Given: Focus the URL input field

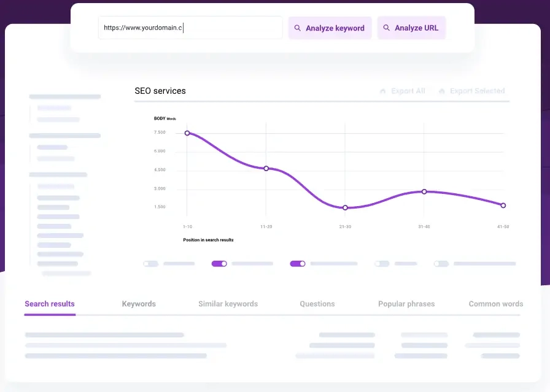Looking at the screenshot, I should click(190, 28).
